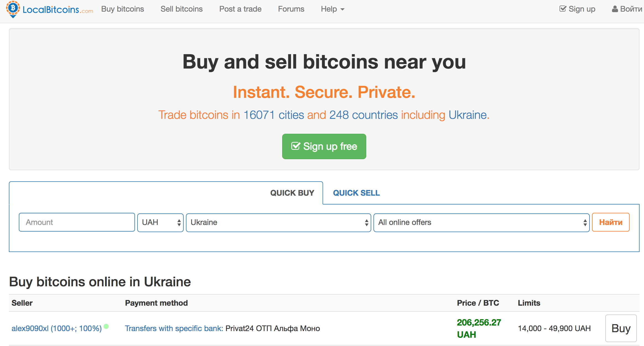Open the UAH currency dropdown
This screenshot has width=644, height=346.
tap(160, 222)
